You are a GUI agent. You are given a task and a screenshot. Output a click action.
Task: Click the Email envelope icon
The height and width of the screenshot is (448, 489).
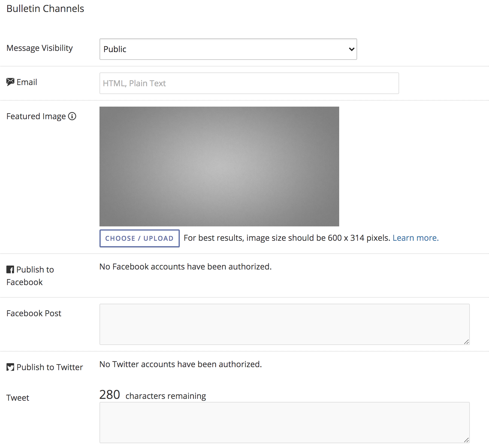tap(10, 81)
